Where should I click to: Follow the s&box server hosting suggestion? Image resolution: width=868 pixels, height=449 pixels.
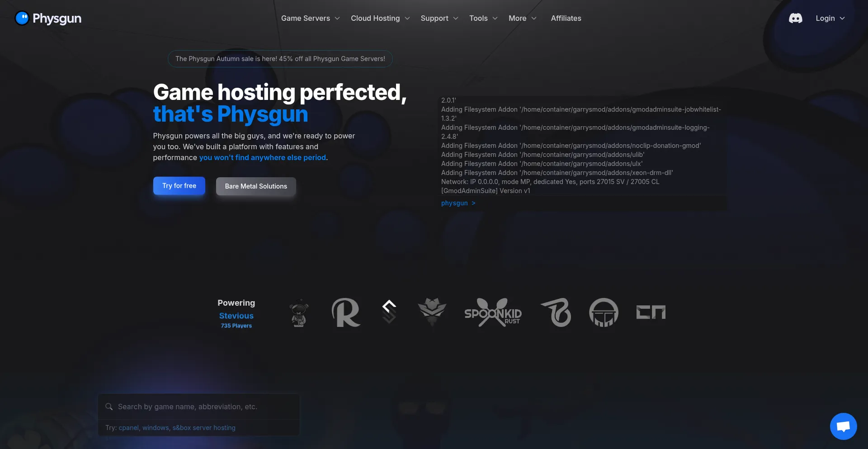pos(204,428)
